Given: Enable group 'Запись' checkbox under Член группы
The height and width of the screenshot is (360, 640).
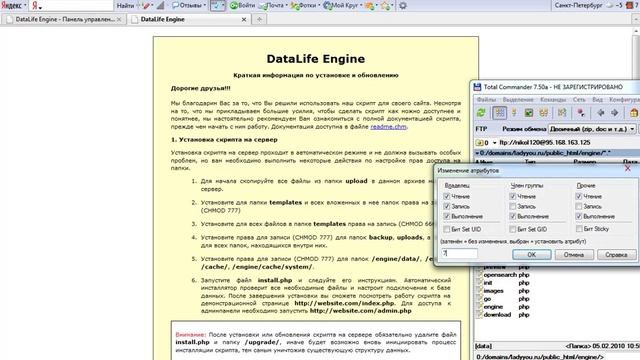Looking at the screenshot, I should point(513,207).
